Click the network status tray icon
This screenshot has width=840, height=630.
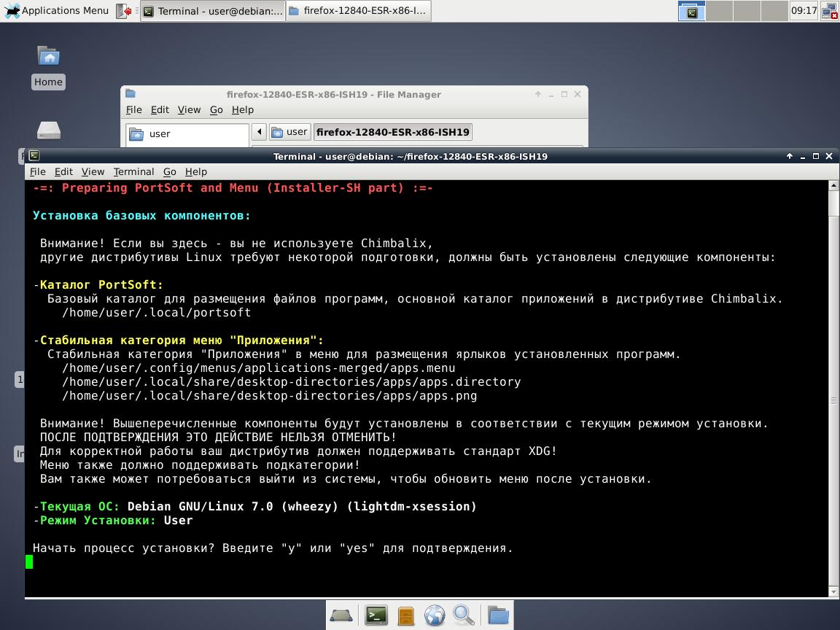coord(830,11)
